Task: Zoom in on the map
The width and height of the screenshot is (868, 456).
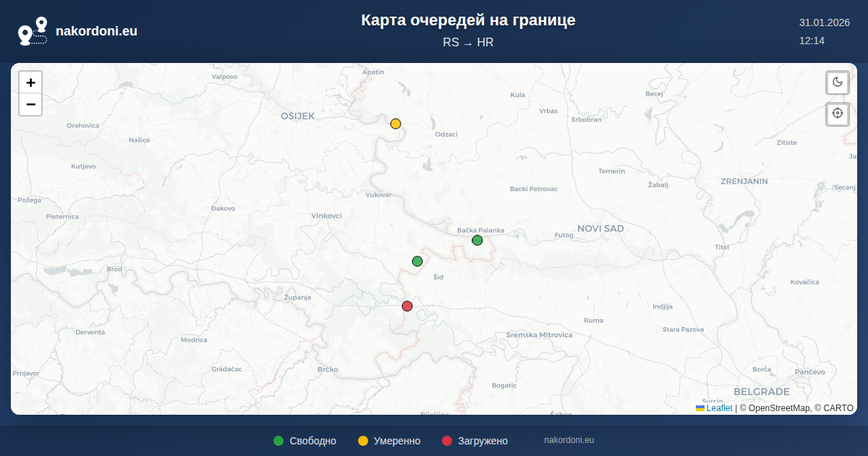Action: [30, 83]
